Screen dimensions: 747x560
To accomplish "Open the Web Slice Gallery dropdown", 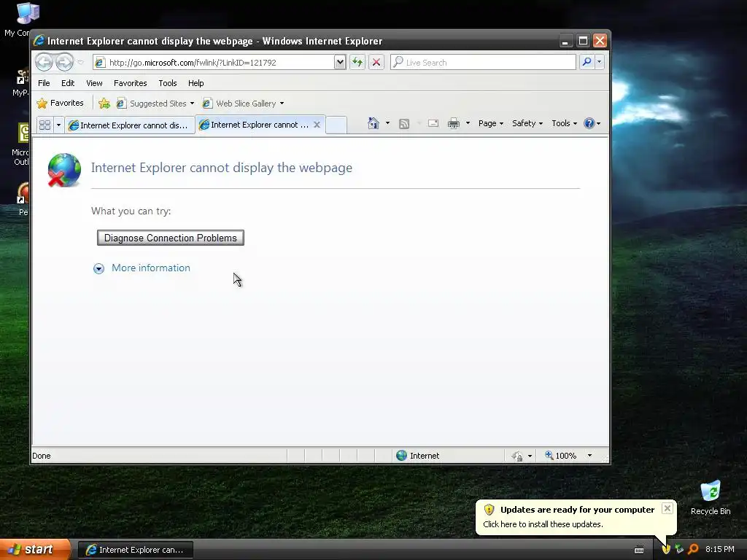I will tap(244, 104).
